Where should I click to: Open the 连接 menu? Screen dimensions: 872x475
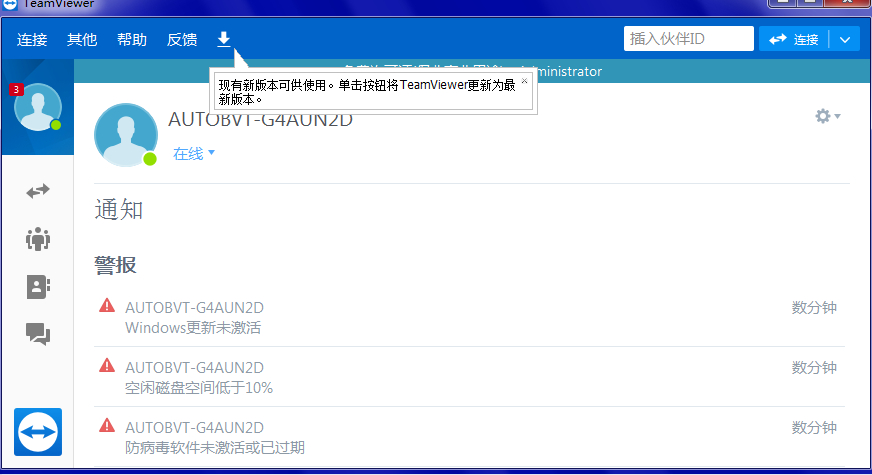click(32, 39)
